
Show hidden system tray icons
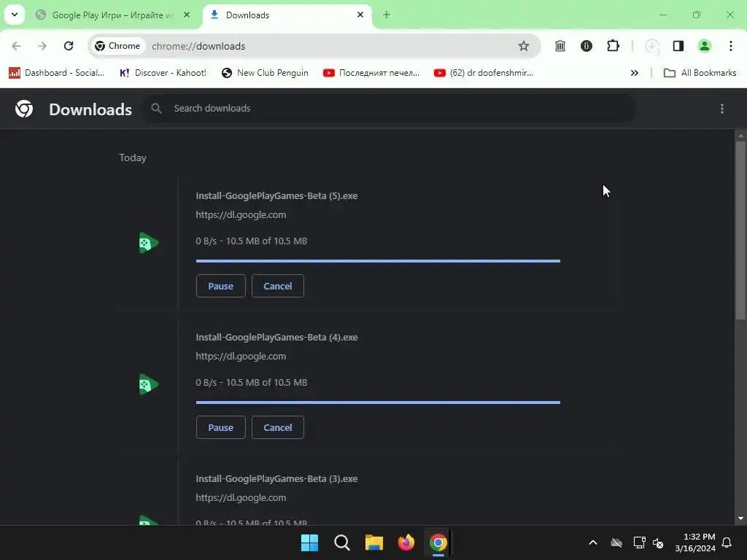(x=593, y=542)
